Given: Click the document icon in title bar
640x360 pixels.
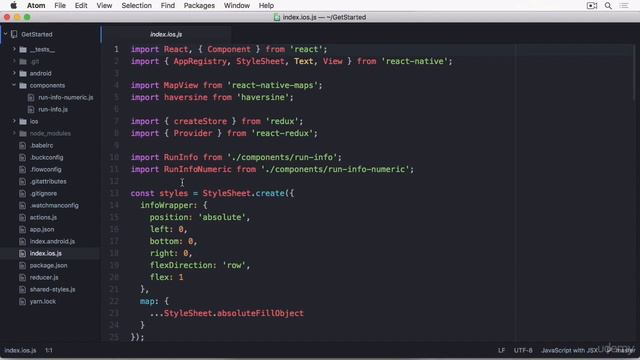Looking at the screenshot, I should point(277,17).
